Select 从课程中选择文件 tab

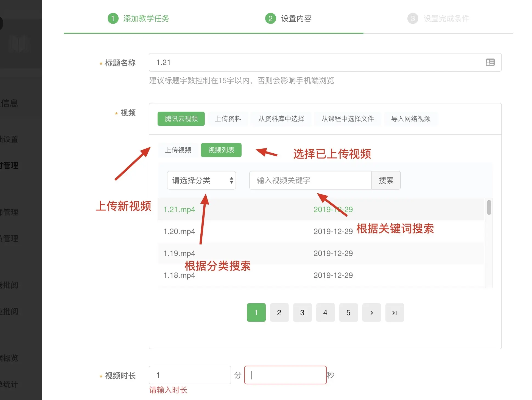pos(348,119)
